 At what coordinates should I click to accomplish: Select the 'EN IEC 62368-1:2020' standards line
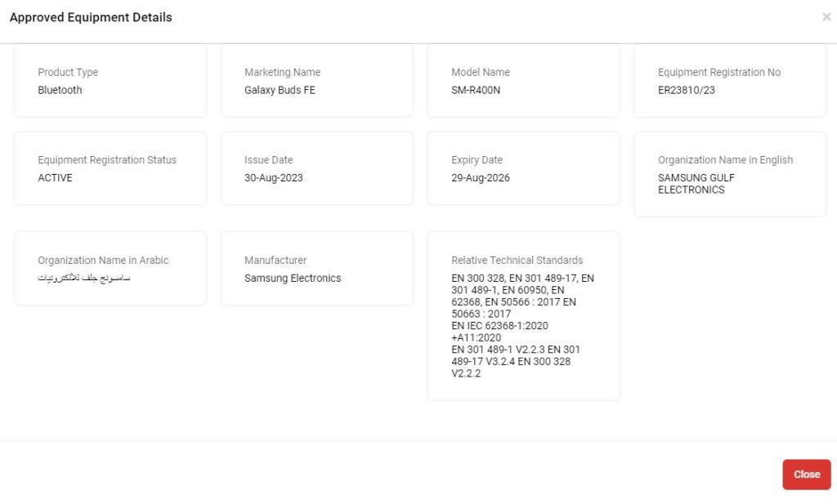click(499, 326)
